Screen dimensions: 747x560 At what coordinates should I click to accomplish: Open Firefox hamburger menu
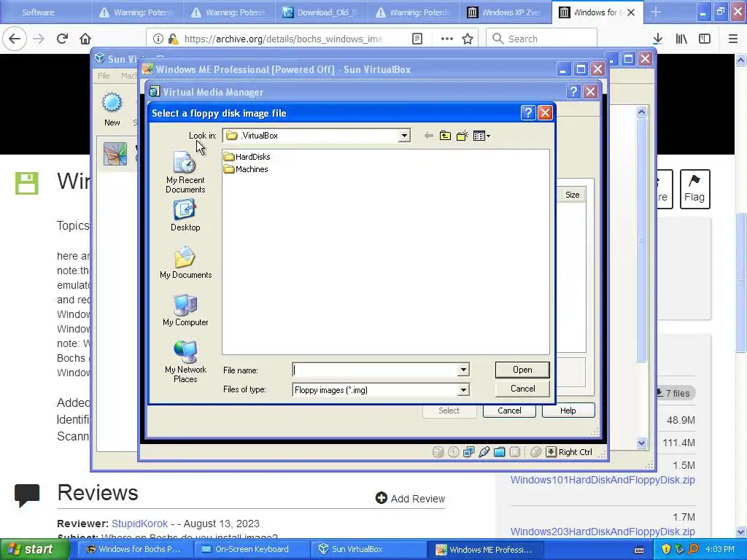click(732, 39)
